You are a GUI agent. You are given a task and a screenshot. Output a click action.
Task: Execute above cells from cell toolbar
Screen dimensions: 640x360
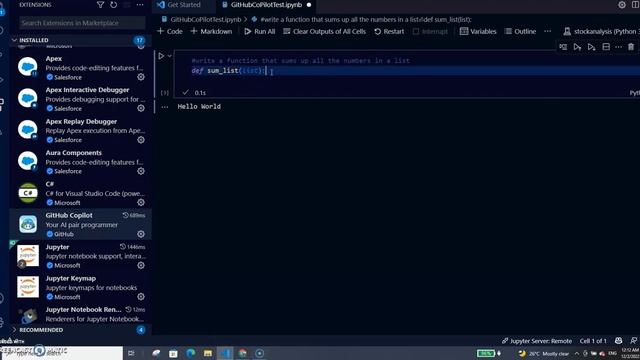[577, 47]
